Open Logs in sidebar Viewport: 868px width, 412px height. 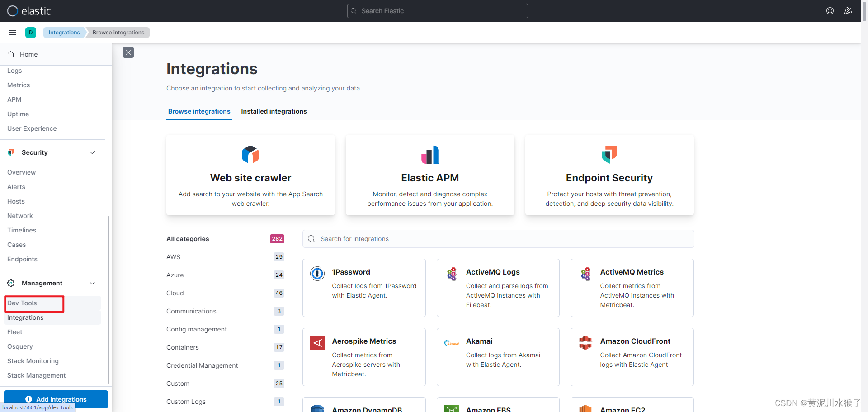tap(14, 71)
